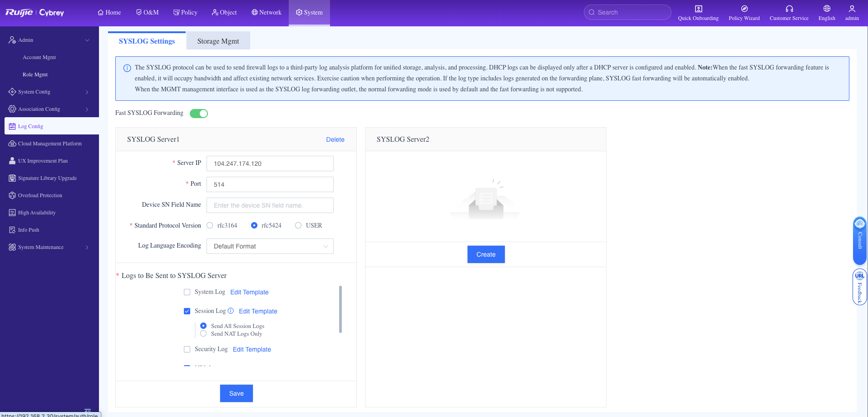Click the Customer Service headset icon
Image resolution: width=868 pixels, height=417 pixels.
click(x=789, y=9)
